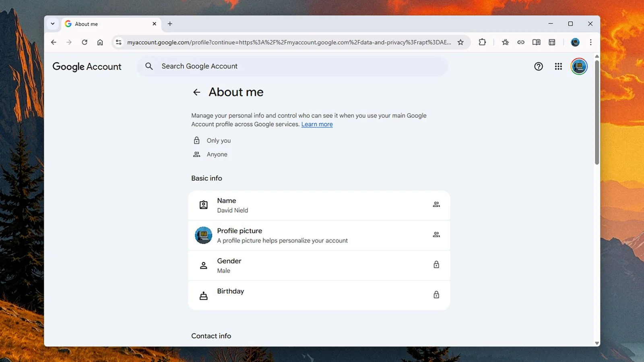Close the About me tab
The image size is (644, 362).
tap(154, 24)
